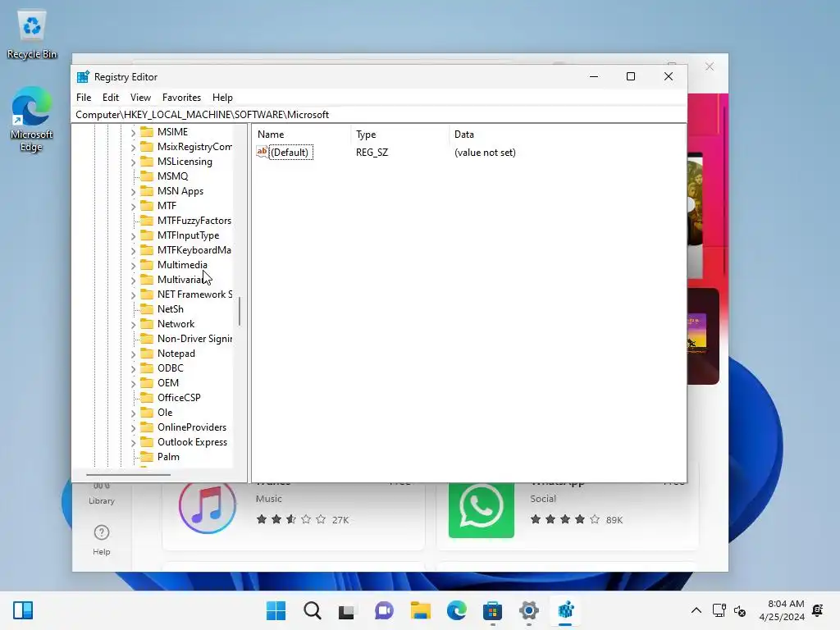Open taskbar Search

point(313,610)
